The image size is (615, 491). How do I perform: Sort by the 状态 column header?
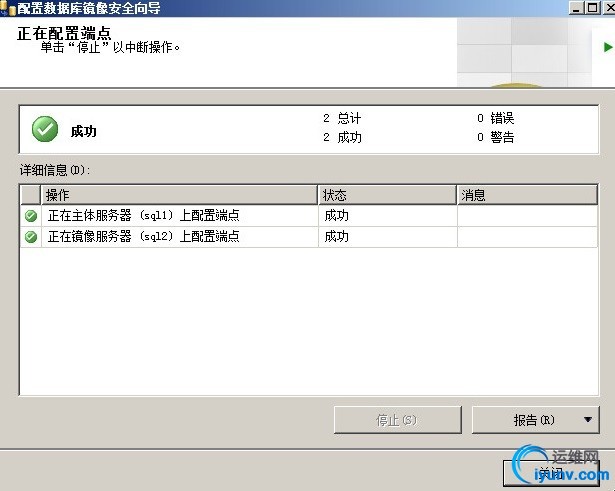click(387, 195)
